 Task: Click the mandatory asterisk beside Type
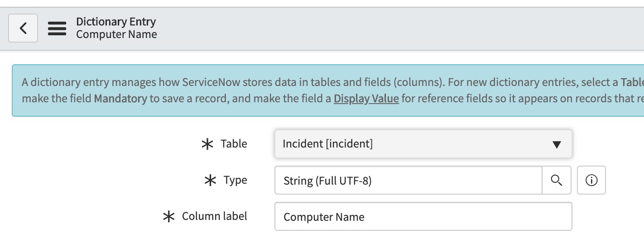pyautogui.click(x=210, y=181)
